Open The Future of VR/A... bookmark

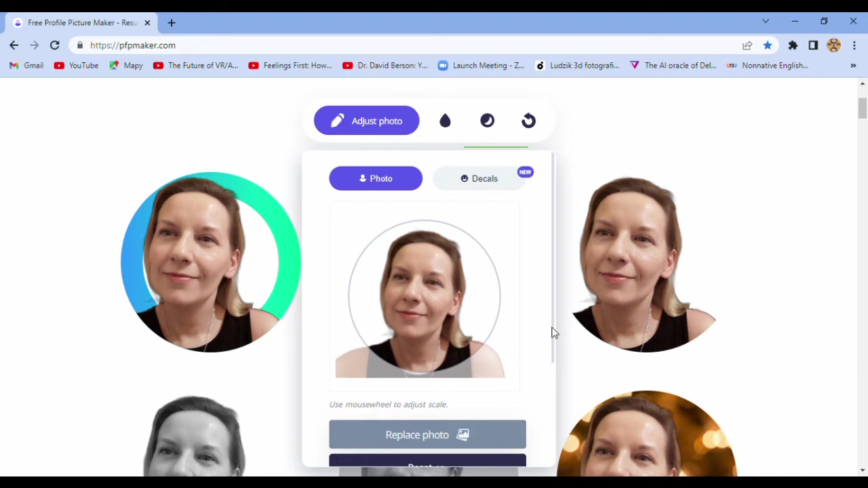[196, 66]
